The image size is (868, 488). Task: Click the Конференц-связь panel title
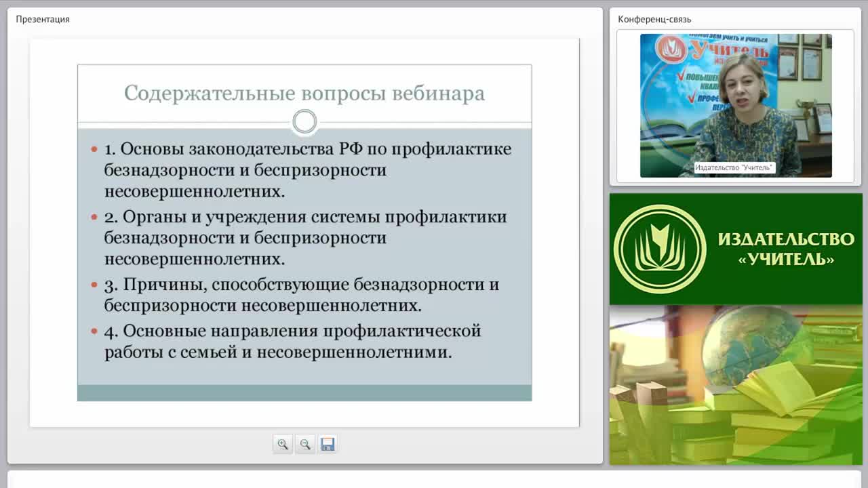pos(654,19)
